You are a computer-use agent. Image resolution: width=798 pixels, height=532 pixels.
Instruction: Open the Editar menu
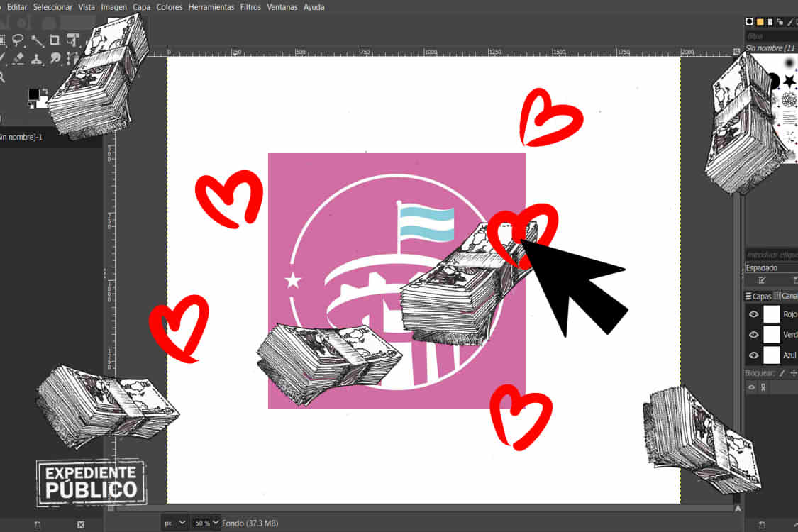[x=16, y=7]
